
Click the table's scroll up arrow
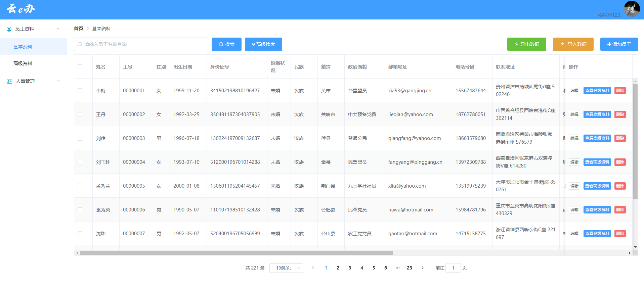635,82
